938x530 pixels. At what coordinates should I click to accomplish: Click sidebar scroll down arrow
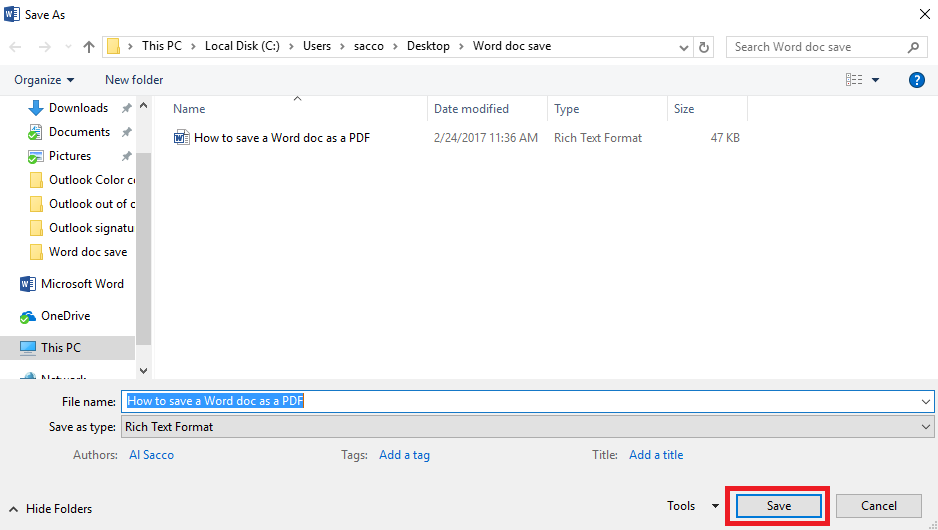(x=144, y=371)
